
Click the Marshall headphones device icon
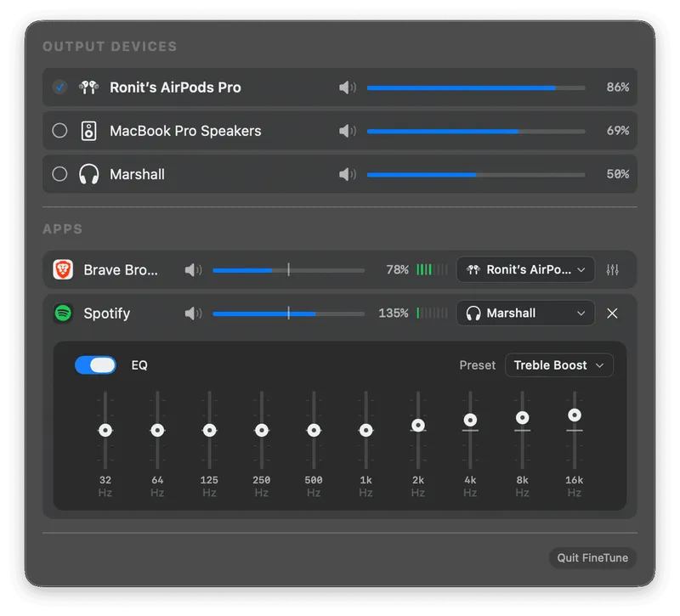[89, 174]
